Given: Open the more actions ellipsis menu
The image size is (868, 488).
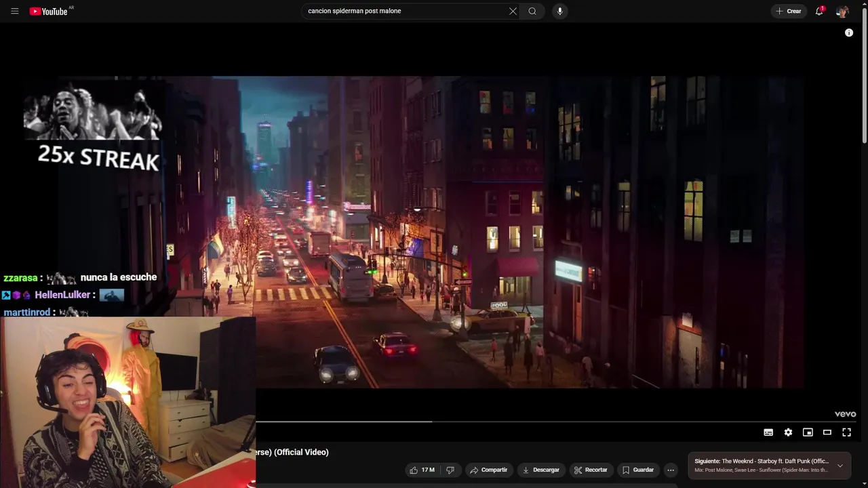Looking at the screenshot, I should [x=671, y=470].
